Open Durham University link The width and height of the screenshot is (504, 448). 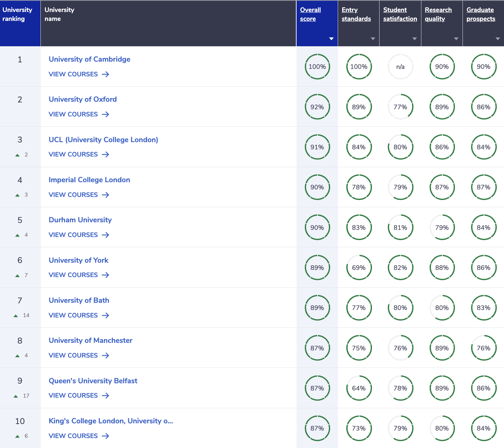tap(80, 220)
